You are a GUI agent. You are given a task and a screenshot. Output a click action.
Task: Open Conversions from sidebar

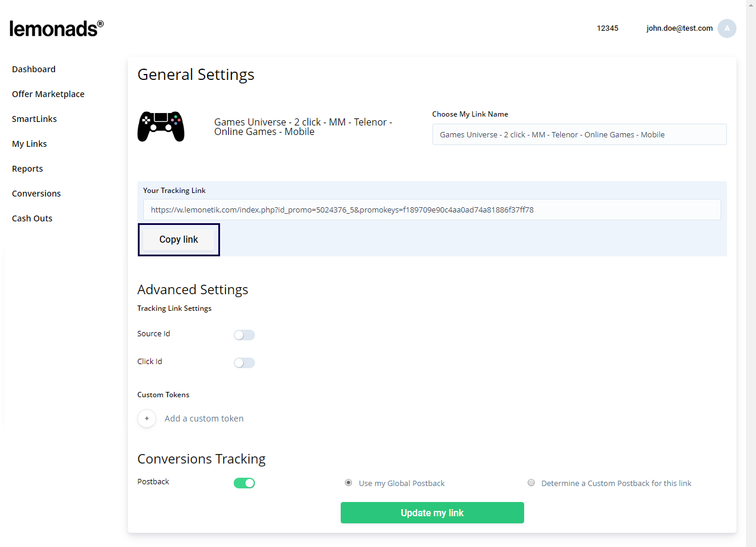36,194
